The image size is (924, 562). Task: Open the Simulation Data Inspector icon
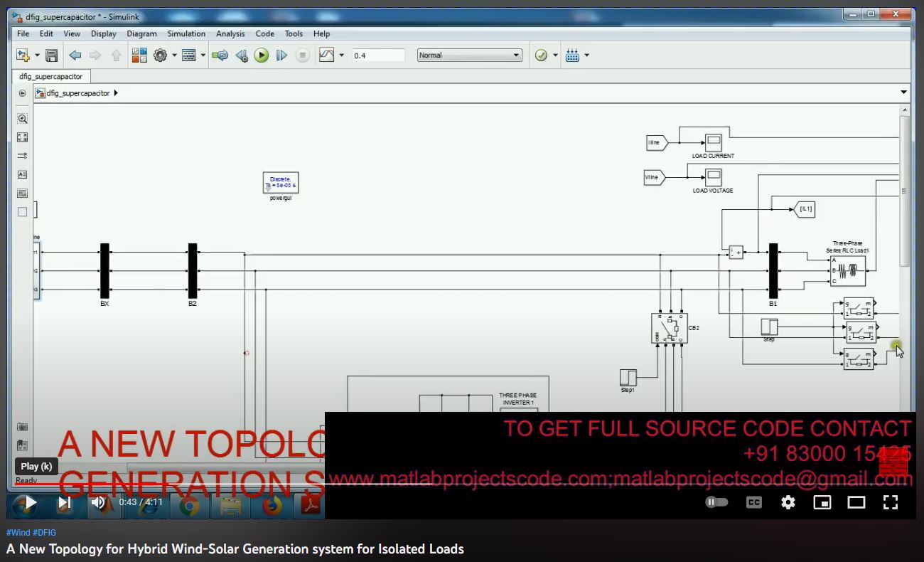pyautogui.click(x=327, y=55)
